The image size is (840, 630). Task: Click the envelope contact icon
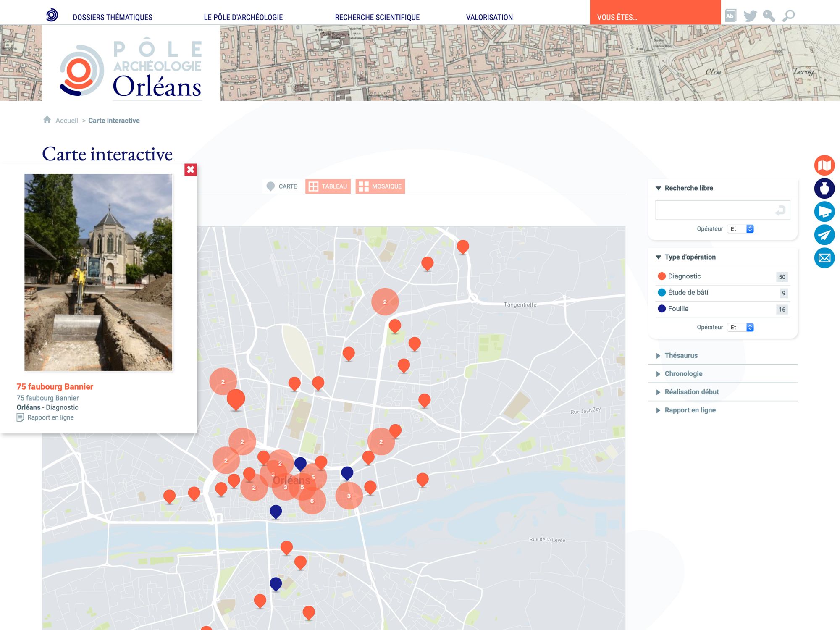(x=824, y=258)
